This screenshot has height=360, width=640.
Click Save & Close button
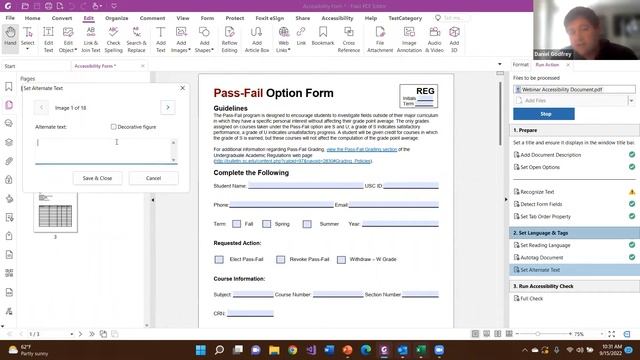pyautogui.click(x=97, y=178)
